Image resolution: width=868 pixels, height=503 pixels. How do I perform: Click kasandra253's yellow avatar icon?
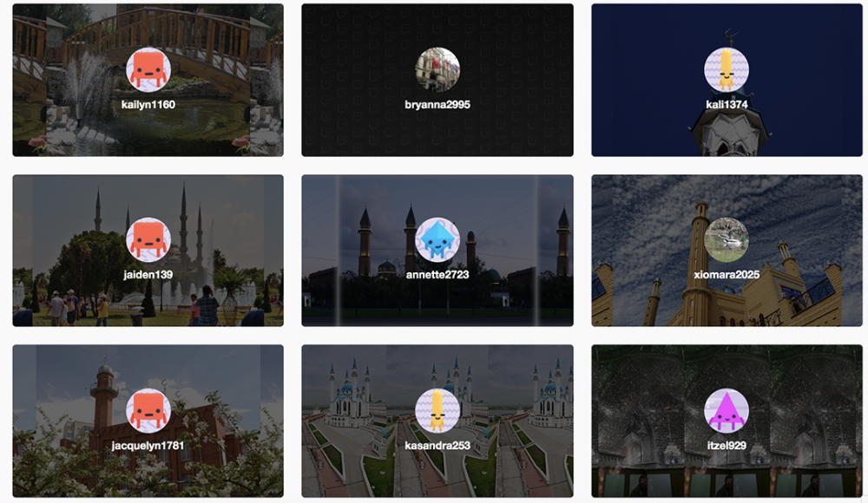point(437,410)
